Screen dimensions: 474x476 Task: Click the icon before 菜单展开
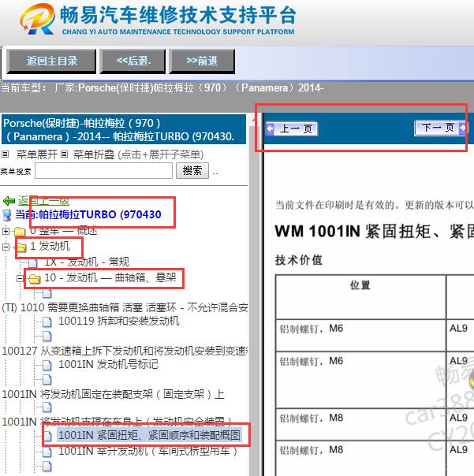[x=6, y=154]
